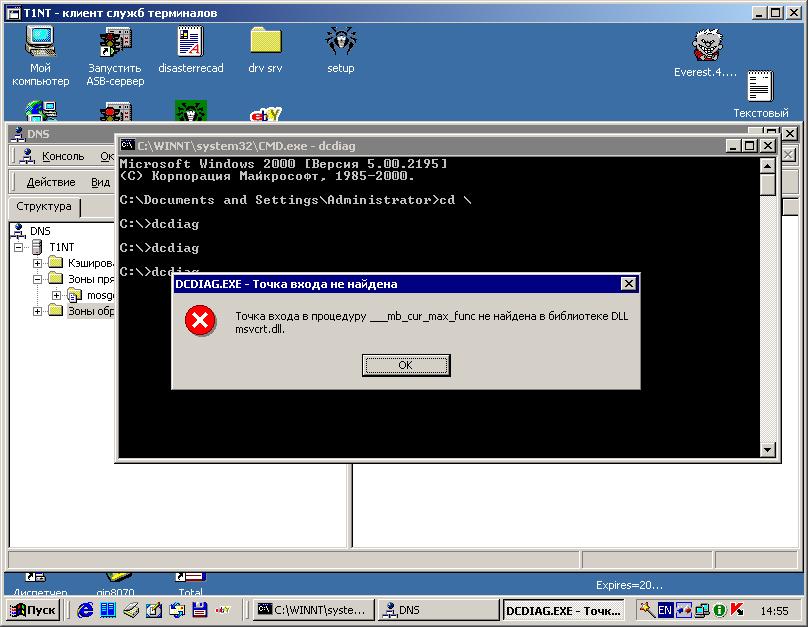Click the EN language indicator in tray
The width and height of the screenshot is (808, 627).
665,611
